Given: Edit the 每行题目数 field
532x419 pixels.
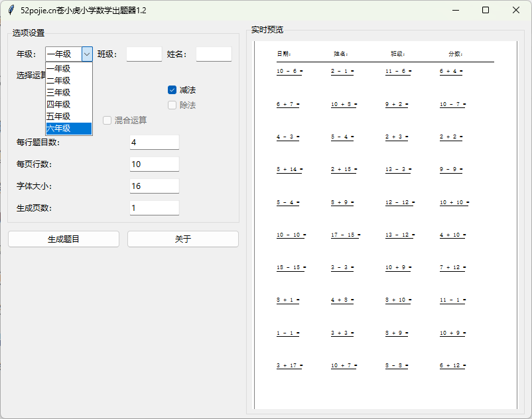Looking at the screenshot, I should click(155, 143).
